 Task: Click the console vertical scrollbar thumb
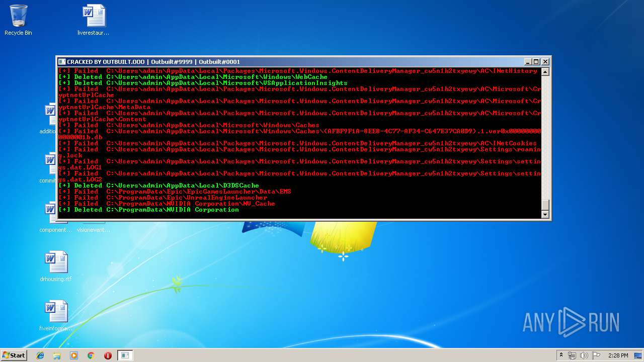545,205
